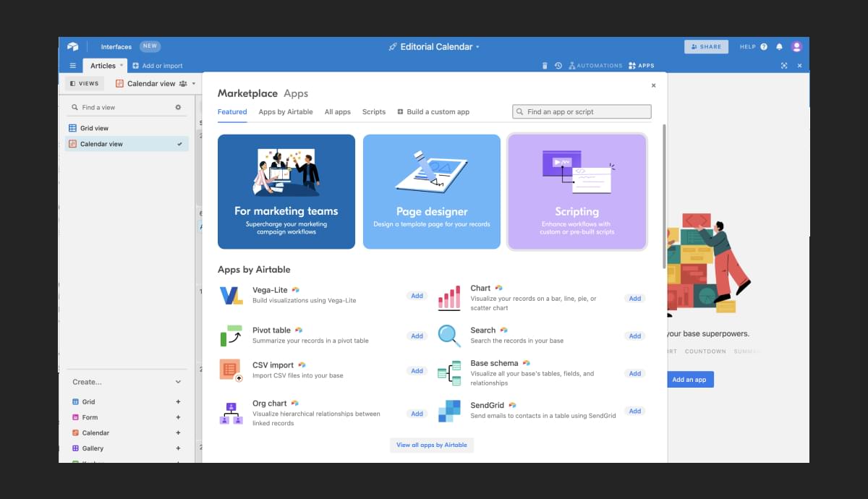The image size is (868, 499).
Task: Open the Automations panel
Action: (595, 66)
